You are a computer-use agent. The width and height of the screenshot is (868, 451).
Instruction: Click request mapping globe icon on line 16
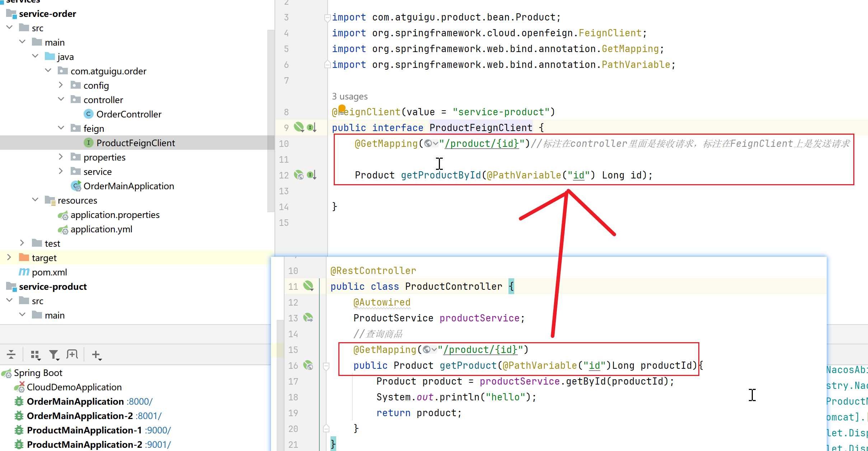click(308, 366)
